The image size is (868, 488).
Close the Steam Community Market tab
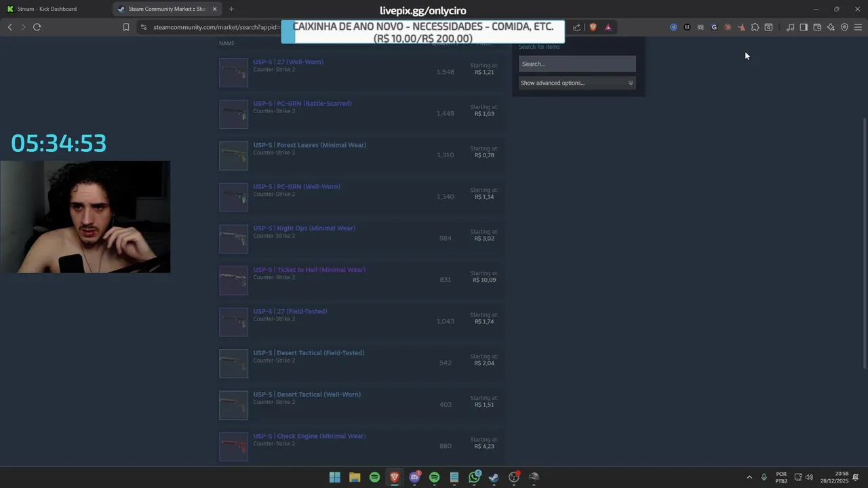tap(215, 9)
